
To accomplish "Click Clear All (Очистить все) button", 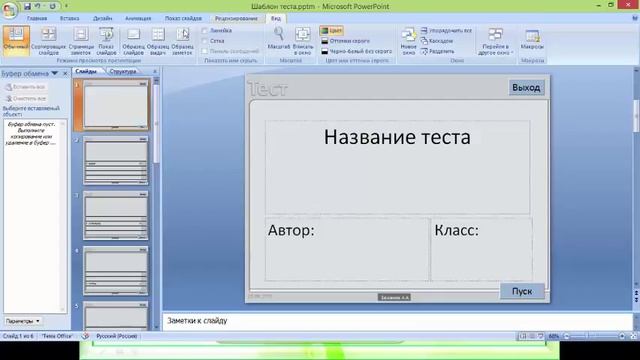I will [26, 99].
